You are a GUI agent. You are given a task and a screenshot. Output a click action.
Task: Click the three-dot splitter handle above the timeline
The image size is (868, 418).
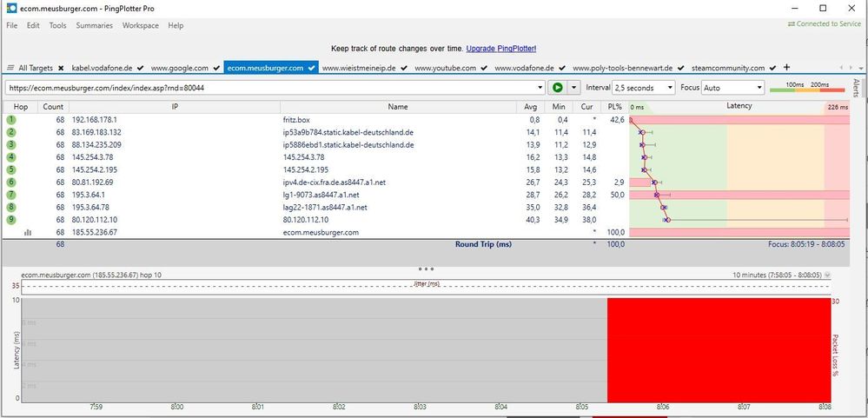(x=426, y=269)
